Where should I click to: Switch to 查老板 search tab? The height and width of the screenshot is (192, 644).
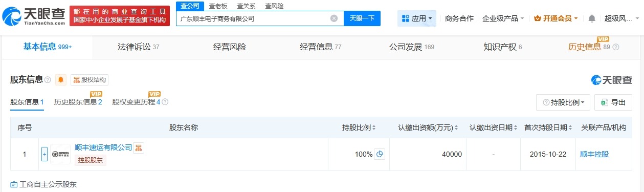(218, 6)
